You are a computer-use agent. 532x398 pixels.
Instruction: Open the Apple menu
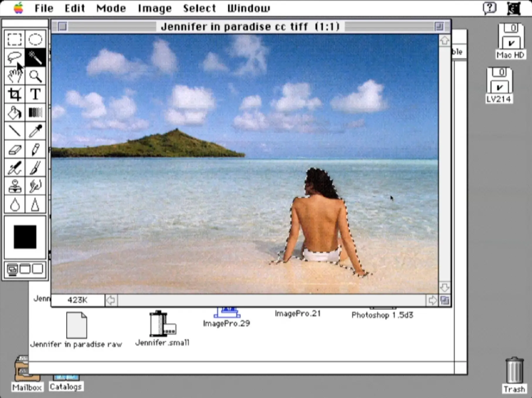(x=18, y=8)
